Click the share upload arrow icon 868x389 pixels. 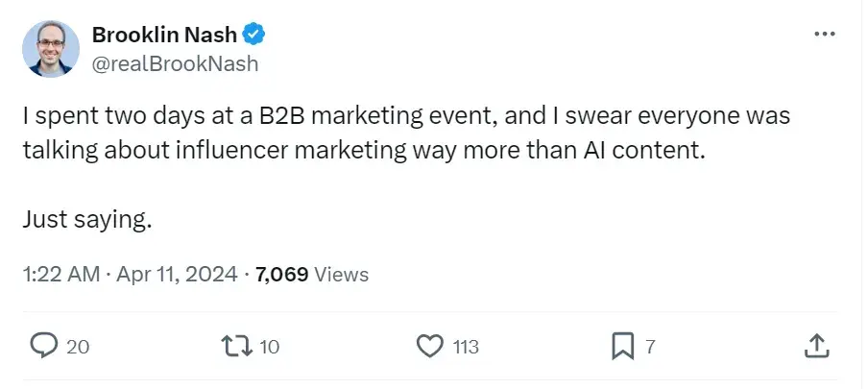[x=814, y=346]
